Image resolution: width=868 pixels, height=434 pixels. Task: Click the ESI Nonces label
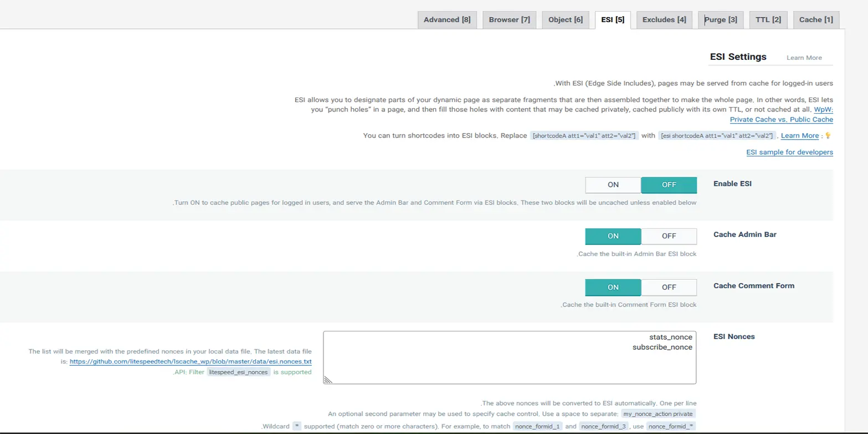[734, 336]
